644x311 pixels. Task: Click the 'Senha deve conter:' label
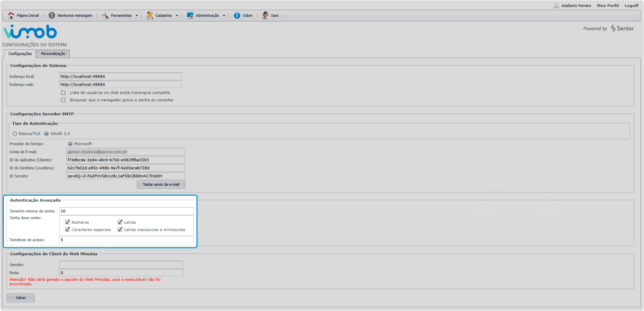26,218
